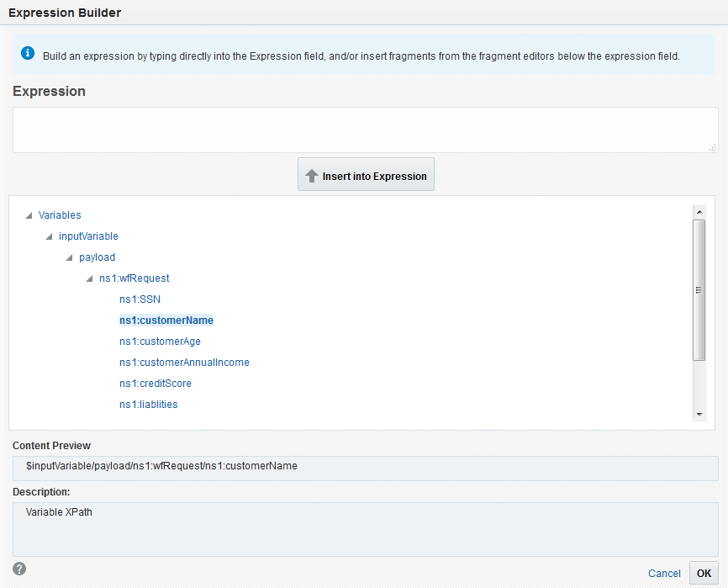728x588 pixels.
Task: Select ns1:SSN in the tree
Action: pos(140,299)
